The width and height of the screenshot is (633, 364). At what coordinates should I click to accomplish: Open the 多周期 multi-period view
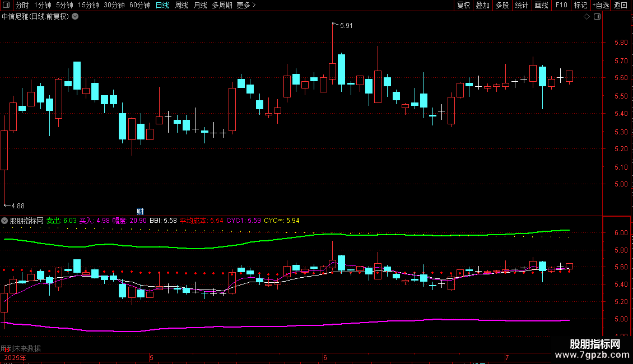[x=222, y=5]
